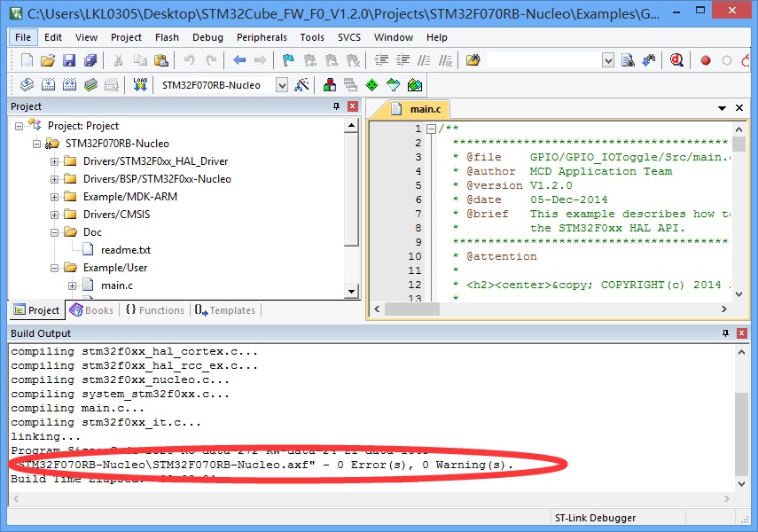Open the find text combo box dropdown arrow

pos(608,60)
